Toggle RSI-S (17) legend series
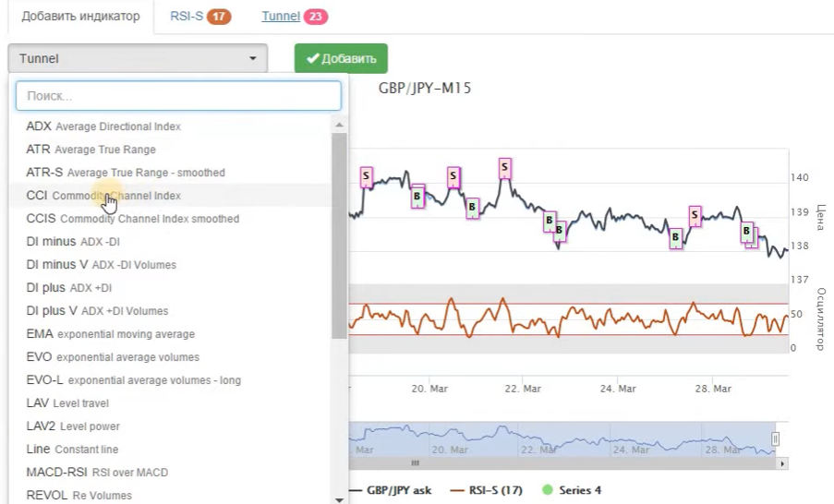Screen dimensions: 834x504 pos(486,490)
